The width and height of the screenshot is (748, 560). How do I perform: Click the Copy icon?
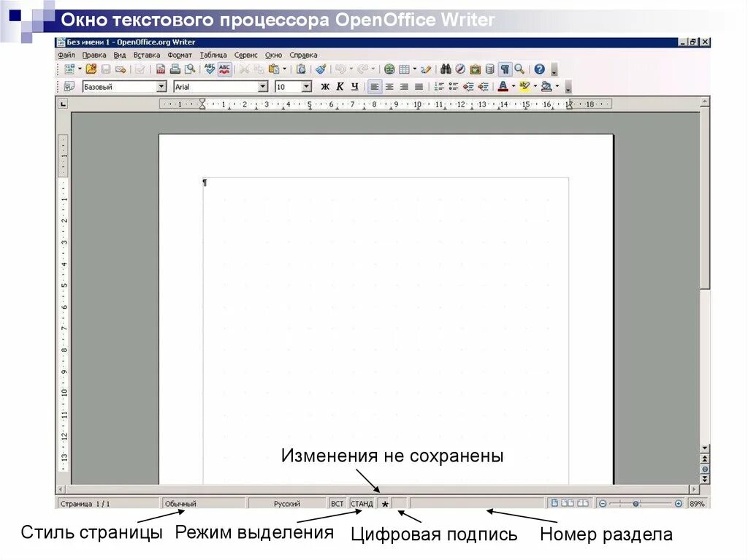[259, 69]
